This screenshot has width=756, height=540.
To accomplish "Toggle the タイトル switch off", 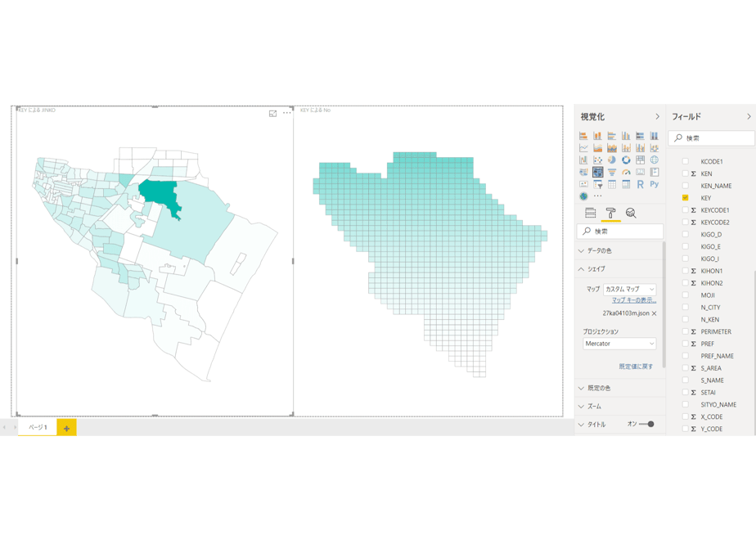I will [x=646, y=425].
